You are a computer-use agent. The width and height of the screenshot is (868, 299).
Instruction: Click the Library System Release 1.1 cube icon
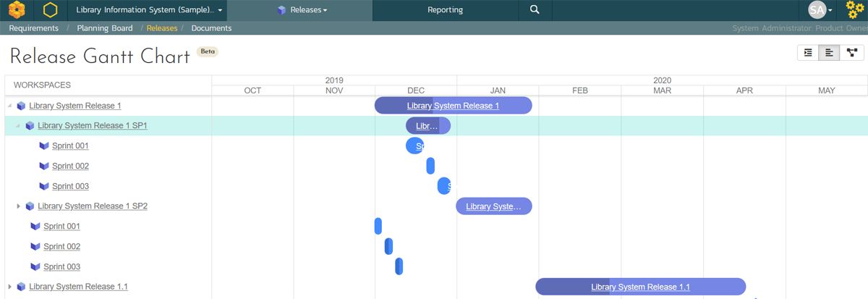tap(21, 287)
